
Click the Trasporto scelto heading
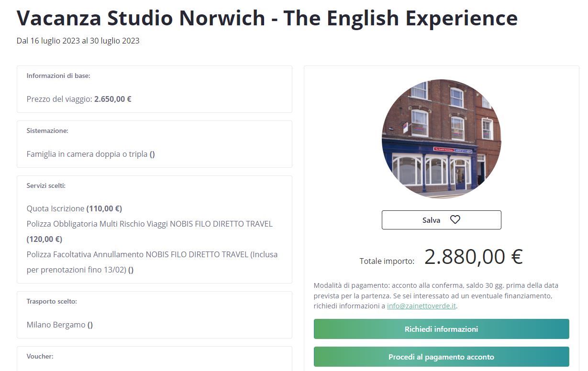coord(52,301)
